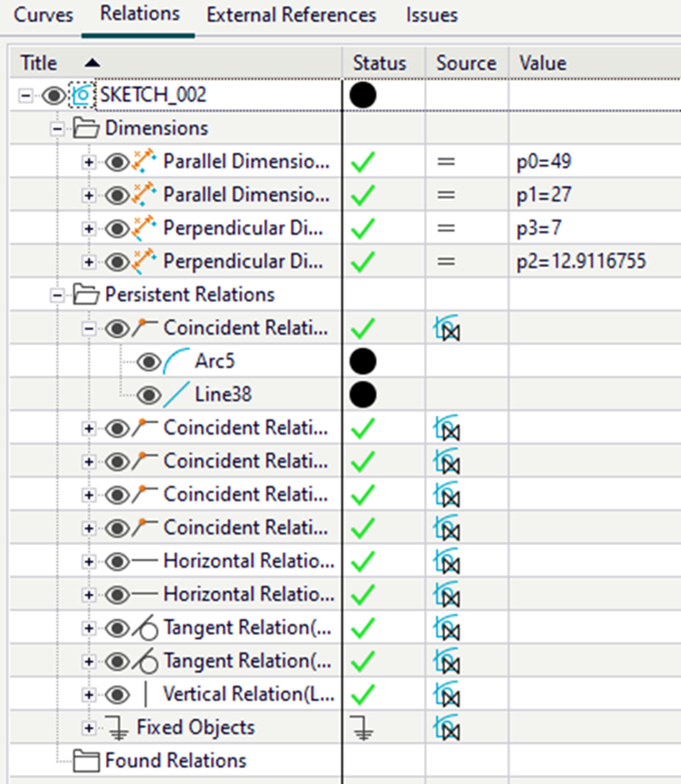Click the Fixed Objects ground icon

(118, 728)
